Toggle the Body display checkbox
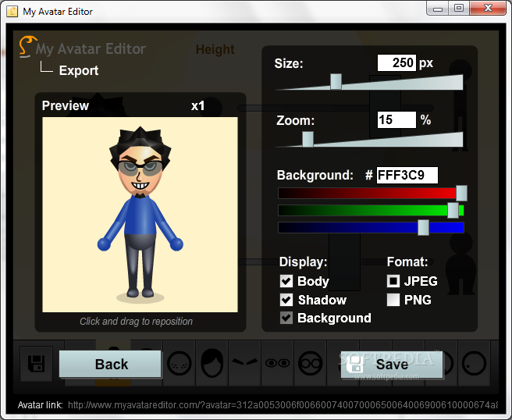Image resolution: width=512 pixels, height=420 pixels. tap(286, 281)
